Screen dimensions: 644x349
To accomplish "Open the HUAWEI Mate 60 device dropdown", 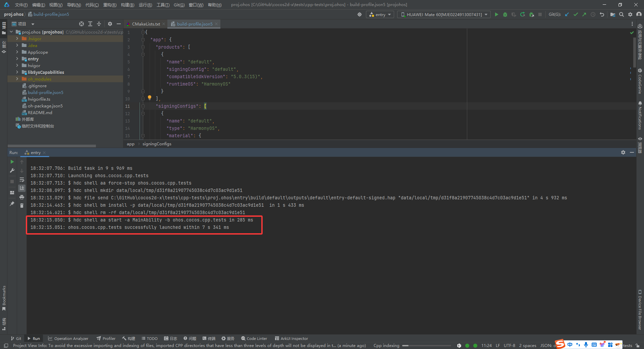I will point(444,14).
